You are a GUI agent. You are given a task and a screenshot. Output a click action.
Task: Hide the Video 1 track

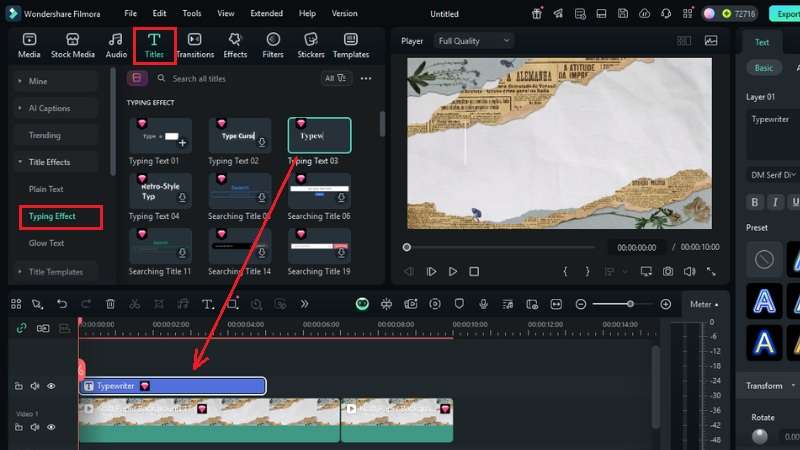tap(51, 427)
